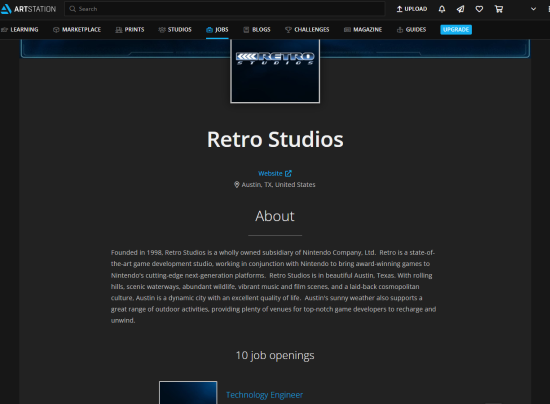The image size is (550, 404).
Task: Expand the account dropdown chevron
Action: (533, 9)
